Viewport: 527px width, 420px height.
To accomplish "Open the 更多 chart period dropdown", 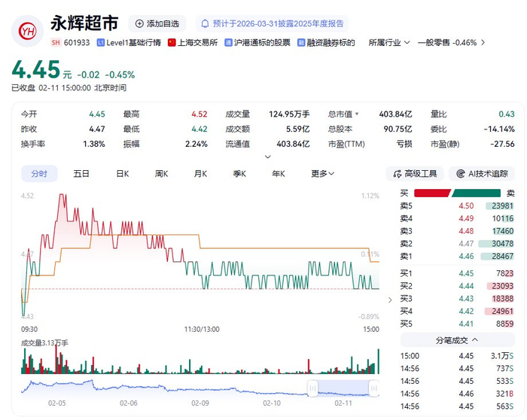I will point(323,174).
